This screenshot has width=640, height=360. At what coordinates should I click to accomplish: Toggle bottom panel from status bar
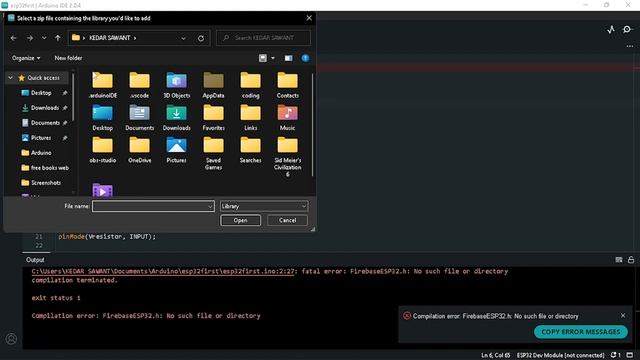click(630, 355)
